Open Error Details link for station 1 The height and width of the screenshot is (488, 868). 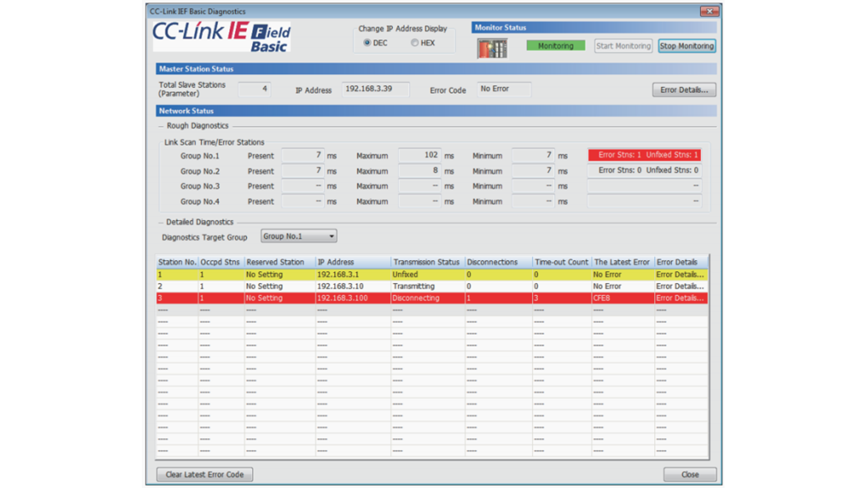[679, 275]
